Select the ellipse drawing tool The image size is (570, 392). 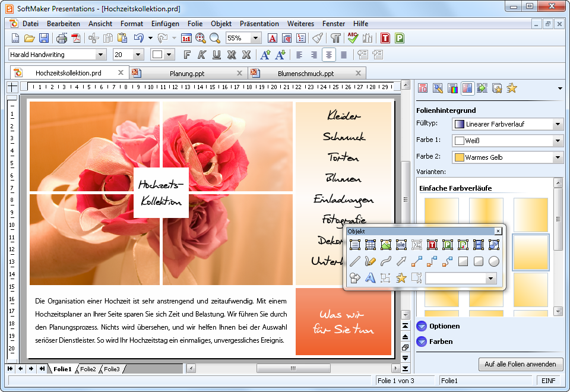point(494,261)
